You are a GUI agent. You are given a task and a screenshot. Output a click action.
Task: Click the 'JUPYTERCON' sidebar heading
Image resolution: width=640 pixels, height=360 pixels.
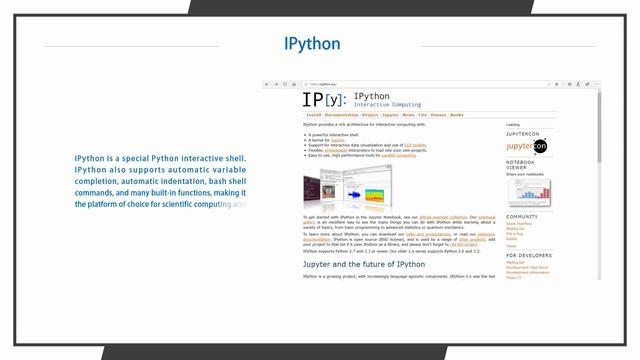tap(522, 134)
